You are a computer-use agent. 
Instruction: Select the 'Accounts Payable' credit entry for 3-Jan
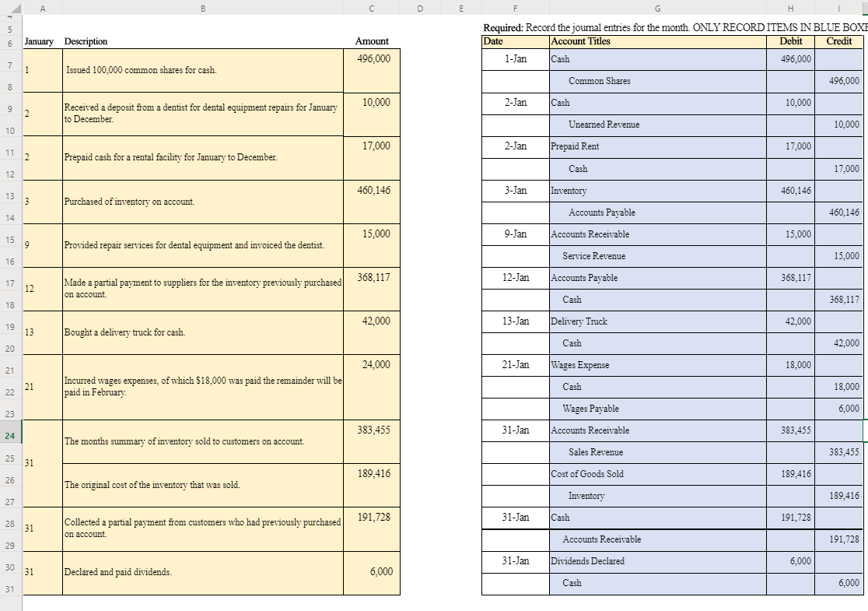tap(658, 212)
